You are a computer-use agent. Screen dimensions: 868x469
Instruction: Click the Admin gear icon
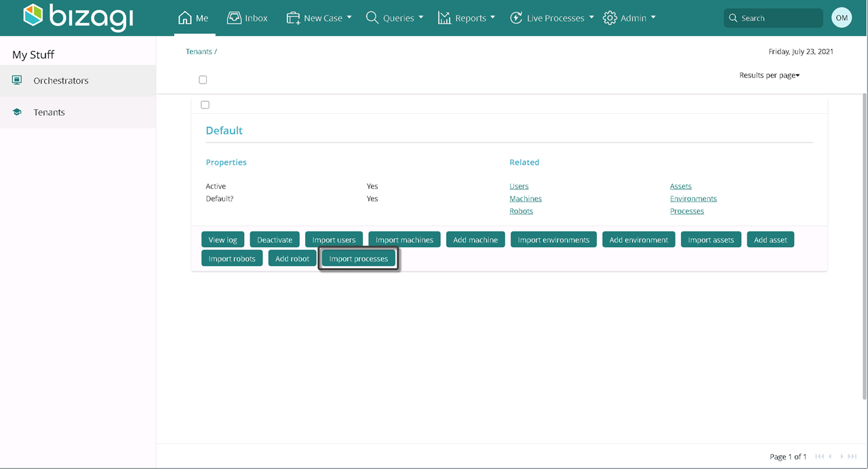click(x=610, y=18)
